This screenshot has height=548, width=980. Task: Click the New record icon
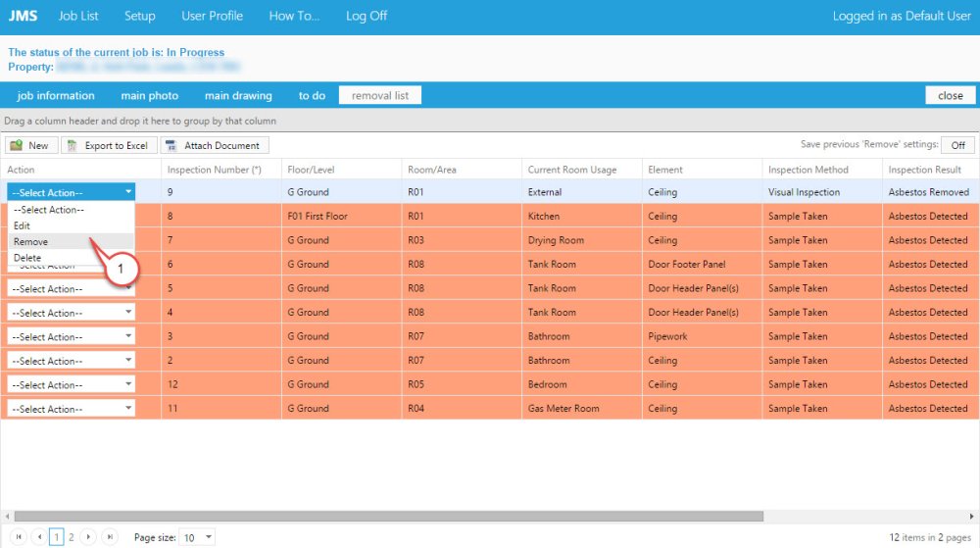click(x=17, y=145)
